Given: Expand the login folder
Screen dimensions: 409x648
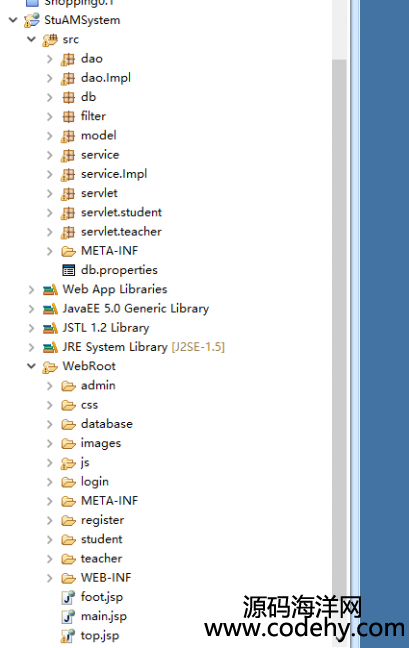Looking at the screenshot, I should pos(50,482).
